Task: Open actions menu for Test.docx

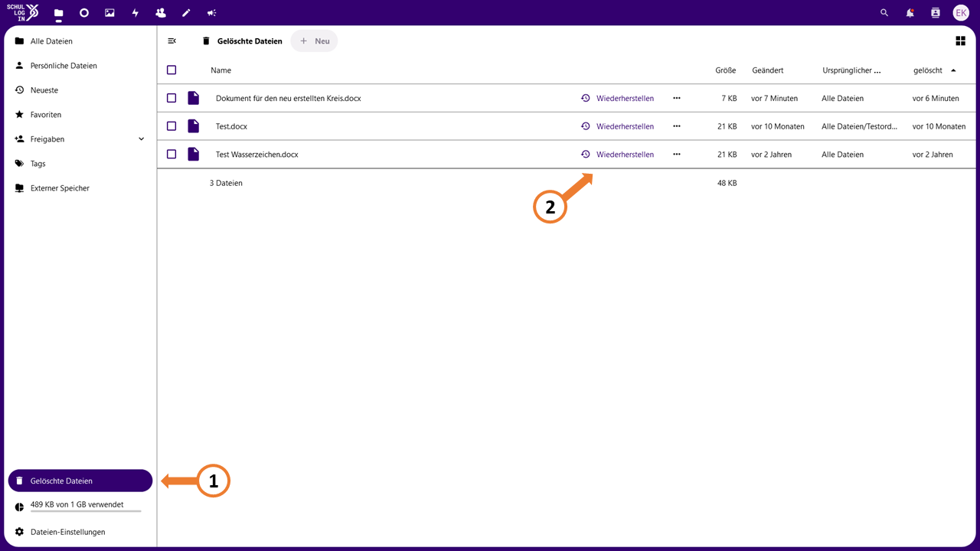Action: click(x=677, y=126)
